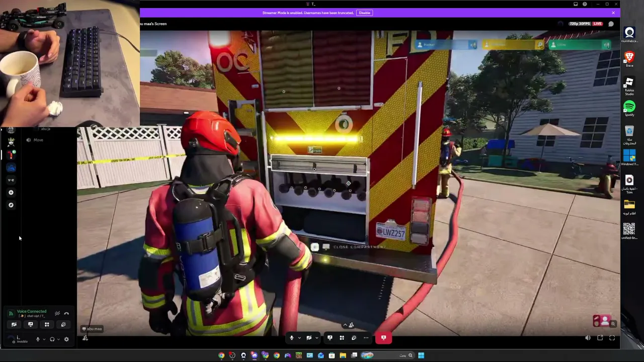Open the v-e server in the sidebar
The width and height of the screenshot is (644, 362).
pos(11,180)
